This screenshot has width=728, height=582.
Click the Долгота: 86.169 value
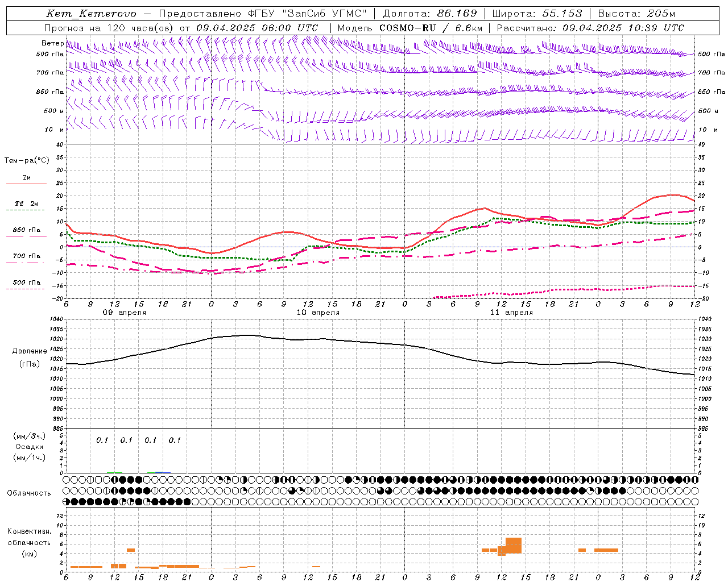[x=430, y=14]
